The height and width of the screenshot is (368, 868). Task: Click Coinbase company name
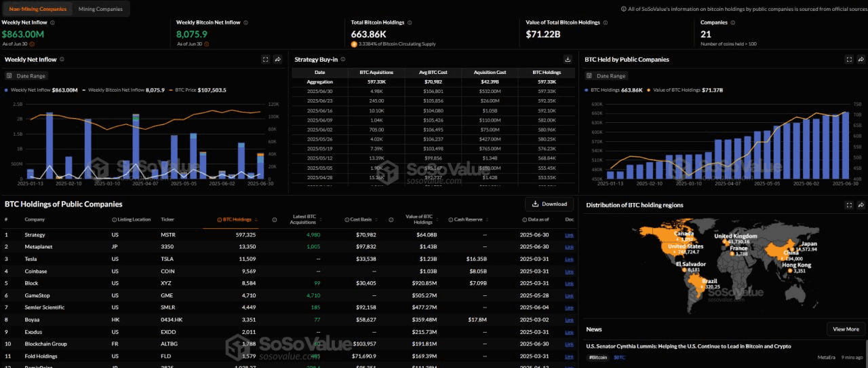(x=36, y=271)
